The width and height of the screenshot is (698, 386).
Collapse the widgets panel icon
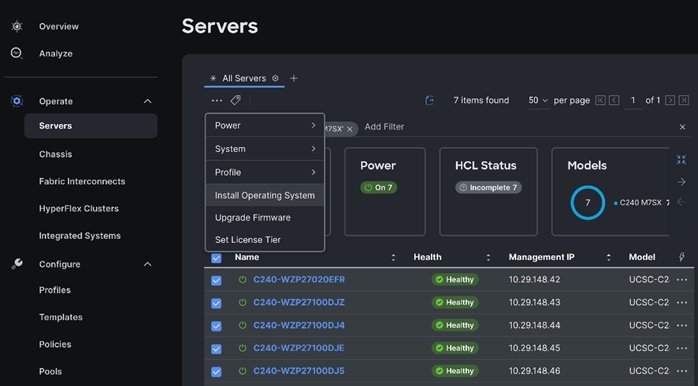(x=681, y=159)
